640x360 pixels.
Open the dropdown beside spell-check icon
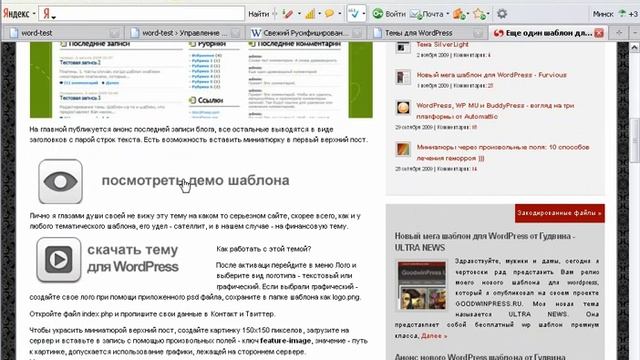tap(363, 14)
